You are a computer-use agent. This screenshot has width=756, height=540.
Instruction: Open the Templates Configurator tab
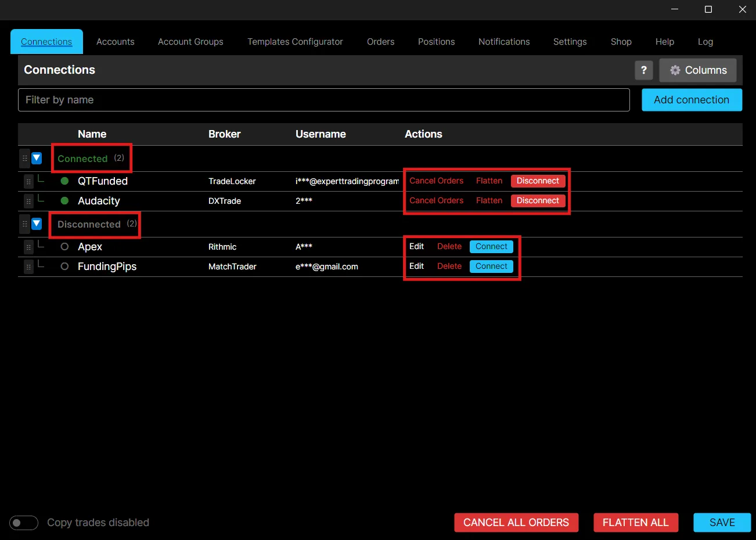click(295, 42)
